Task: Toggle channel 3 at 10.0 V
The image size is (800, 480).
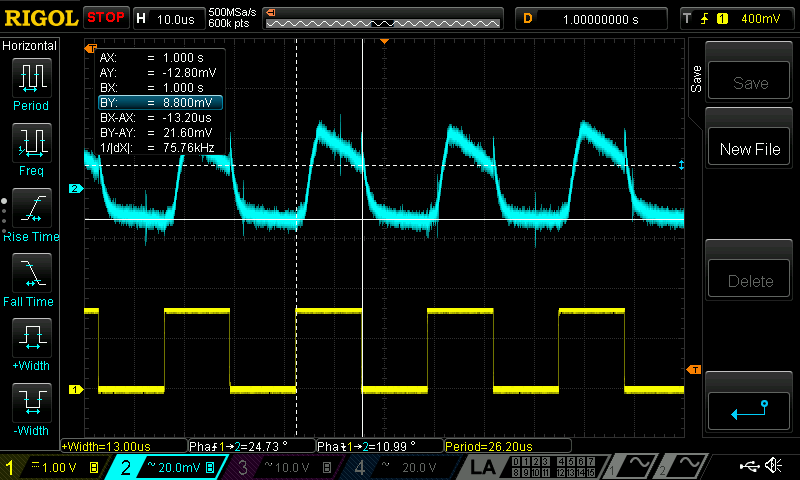Action: [x=284, y=467]
